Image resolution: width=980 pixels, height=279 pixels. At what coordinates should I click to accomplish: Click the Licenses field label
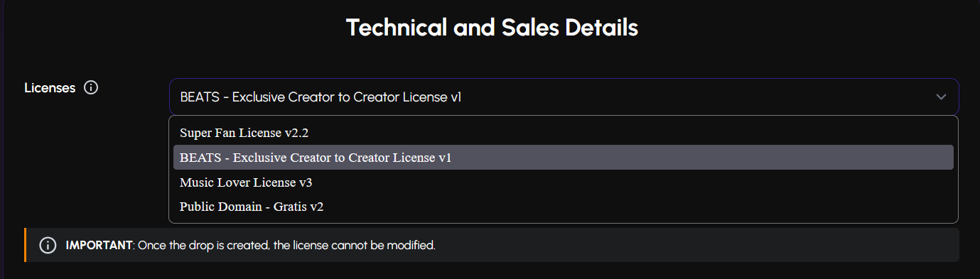[50, 88]
